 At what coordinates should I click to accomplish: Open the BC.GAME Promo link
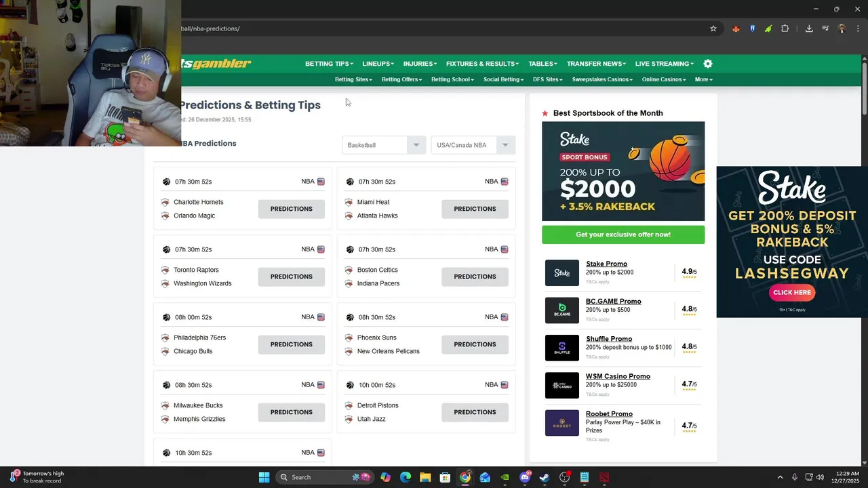point(613,301)
